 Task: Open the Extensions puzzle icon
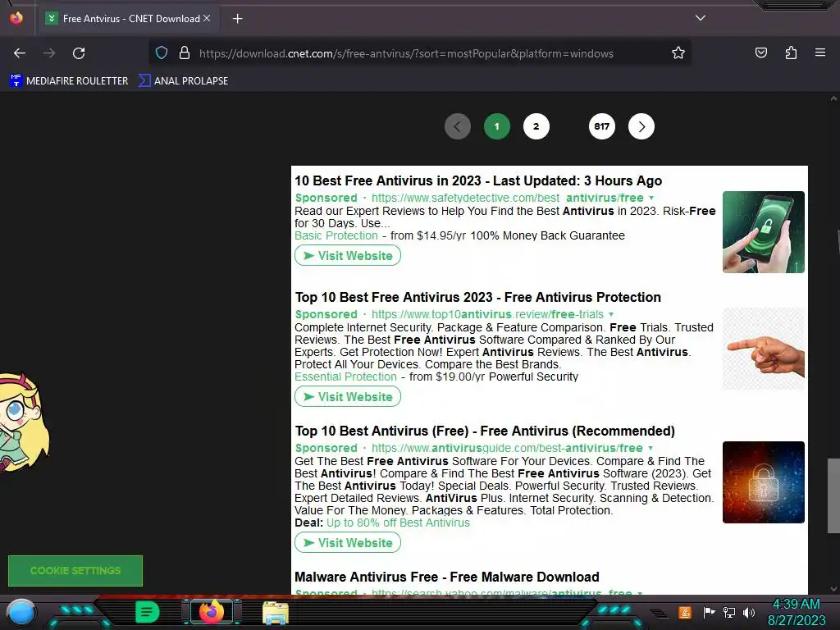tap(791, 52)
